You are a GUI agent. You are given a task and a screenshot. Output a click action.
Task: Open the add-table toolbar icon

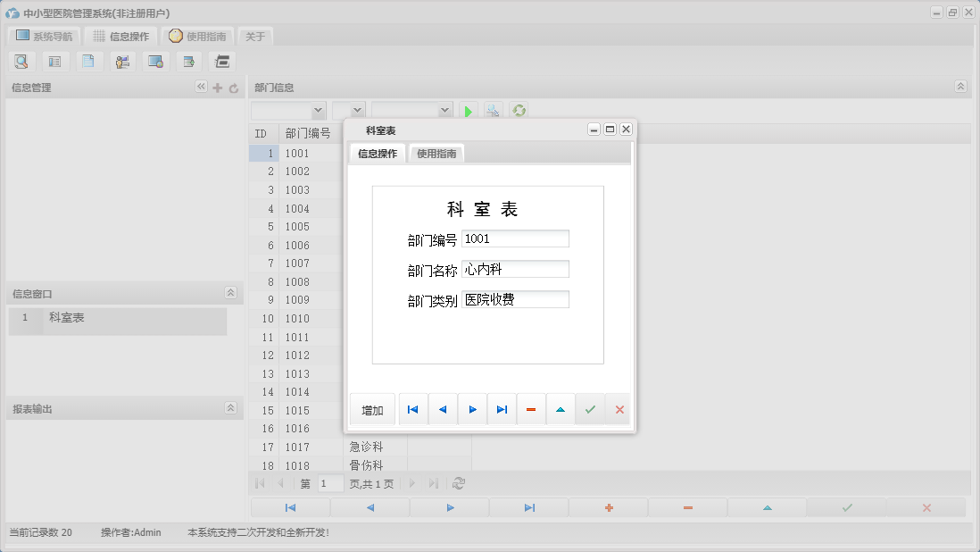click(188, 61)
